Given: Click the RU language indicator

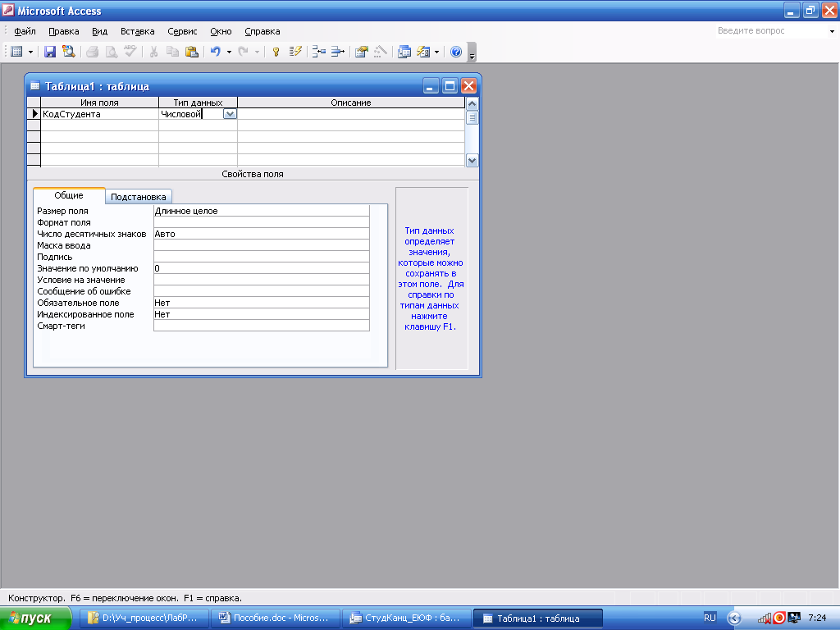Looking at the screenshot, I should click(710, 618).
